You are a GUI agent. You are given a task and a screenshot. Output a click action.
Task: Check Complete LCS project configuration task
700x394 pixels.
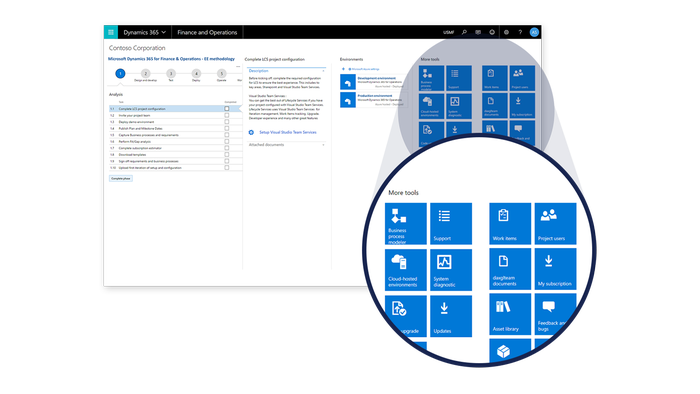click(x=227, y=109)
